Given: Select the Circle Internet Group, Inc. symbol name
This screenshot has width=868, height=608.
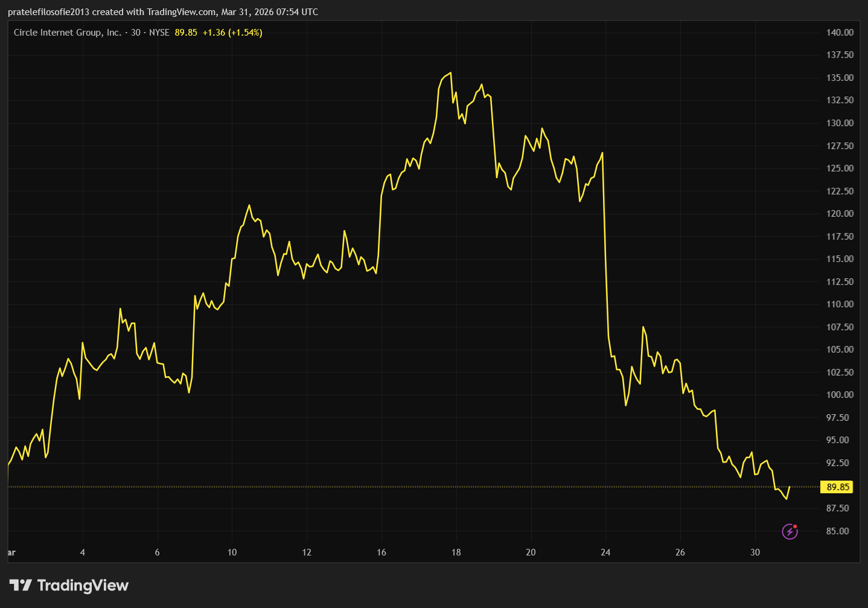Looking at the screenshot, I should [68, 33].
